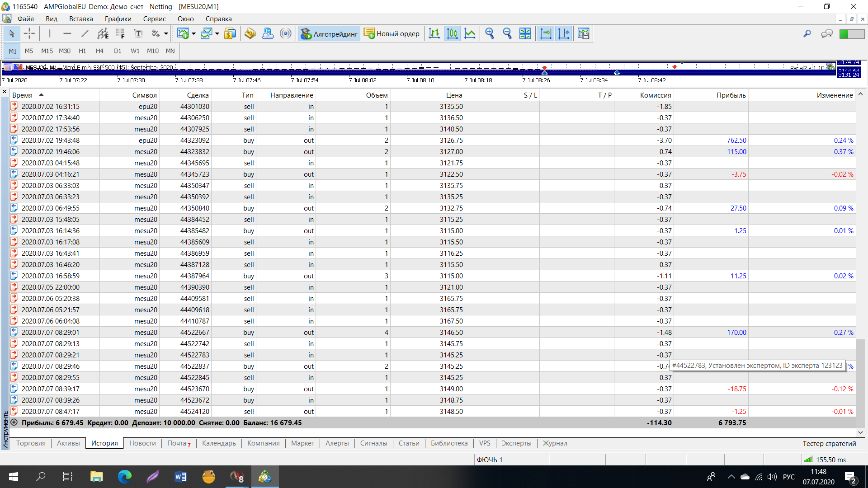Pick the trendline drawing tool
The height and width of the screenshot is (488, 868).
pyautogui.click(x=85, y=33)
